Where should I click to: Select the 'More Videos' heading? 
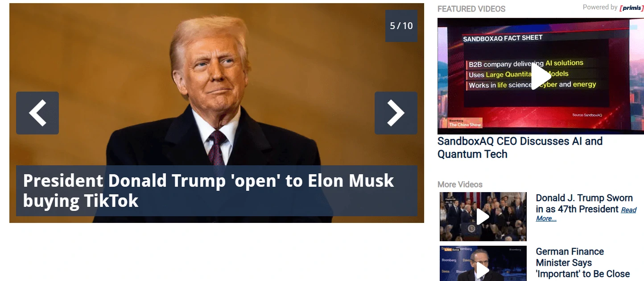pyautogui.click(x=460, y=185)
